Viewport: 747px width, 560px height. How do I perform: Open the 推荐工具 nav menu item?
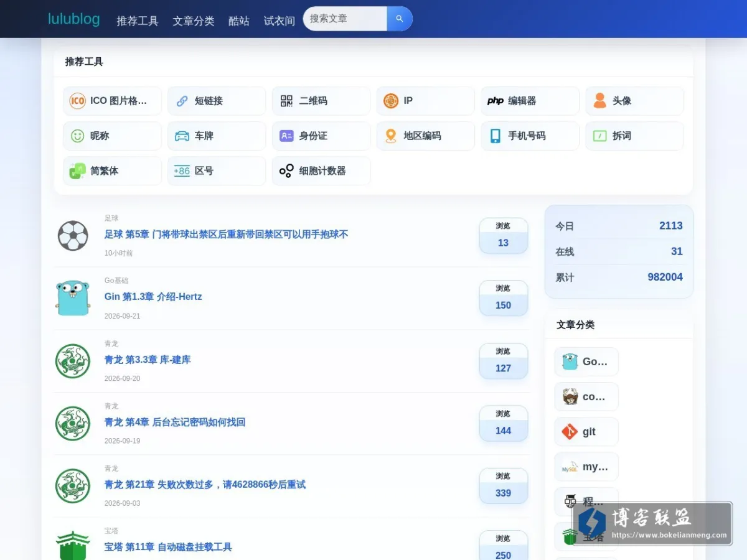(138, 21)
